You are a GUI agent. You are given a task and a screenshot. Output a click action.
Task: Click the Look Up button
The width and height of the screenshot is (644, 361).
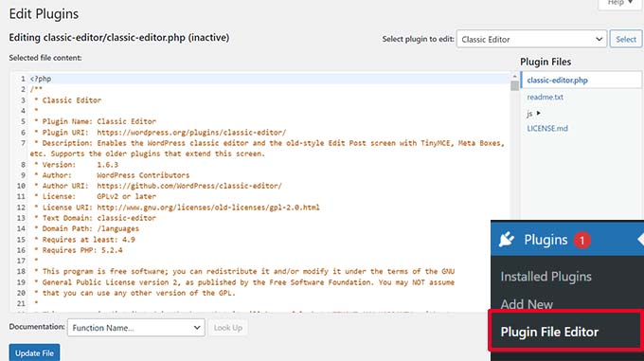(228, 328)
